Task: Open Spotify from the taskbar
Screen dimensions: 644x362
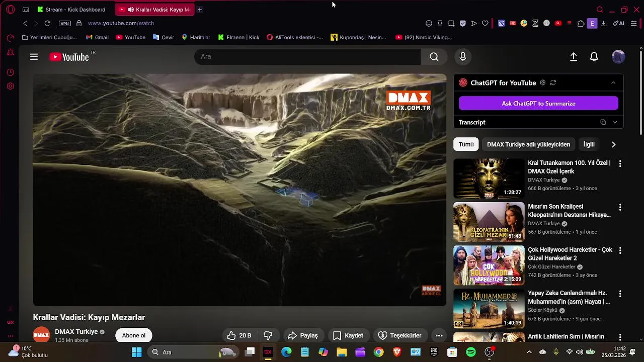Action: (x=471, y=352)
